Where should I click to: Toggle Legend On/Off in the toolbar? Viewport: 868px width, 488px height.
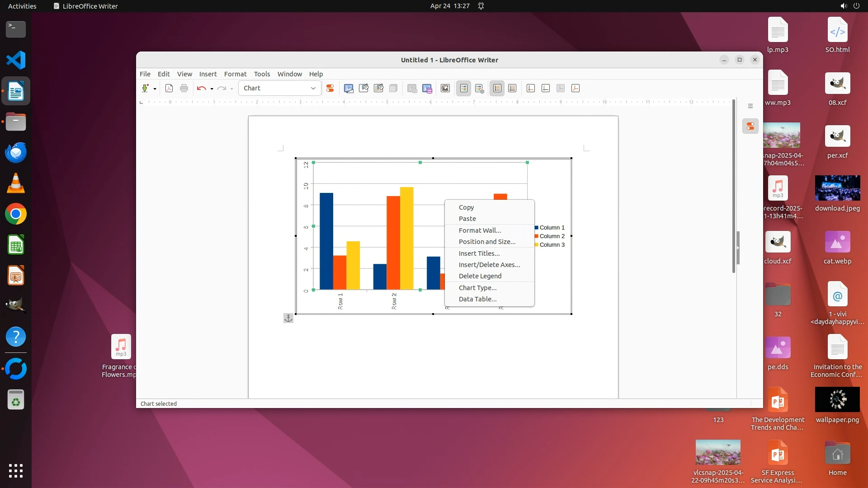point(463,88)
